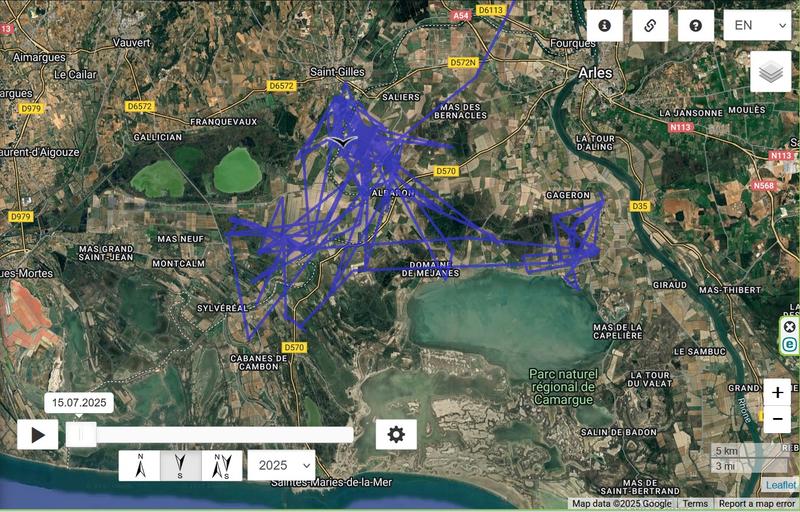Click the timeline slider track middle
This screenshot has height=512, width=800.
click(x=210, y=434)
